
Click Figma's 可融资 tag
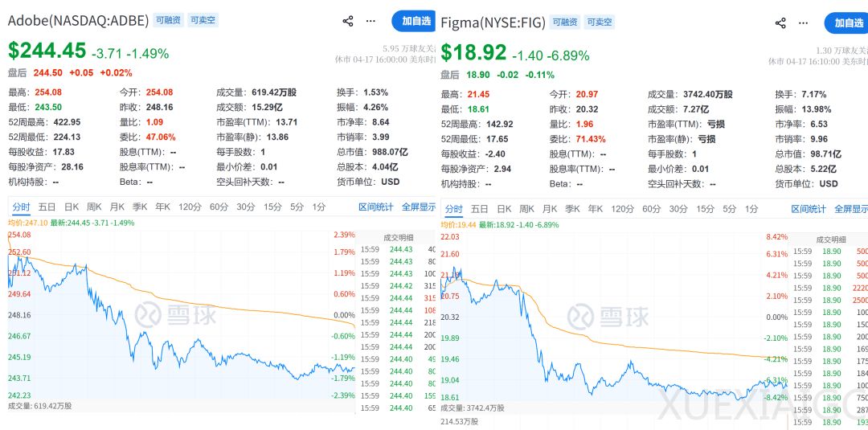click(x=565, y=23)
